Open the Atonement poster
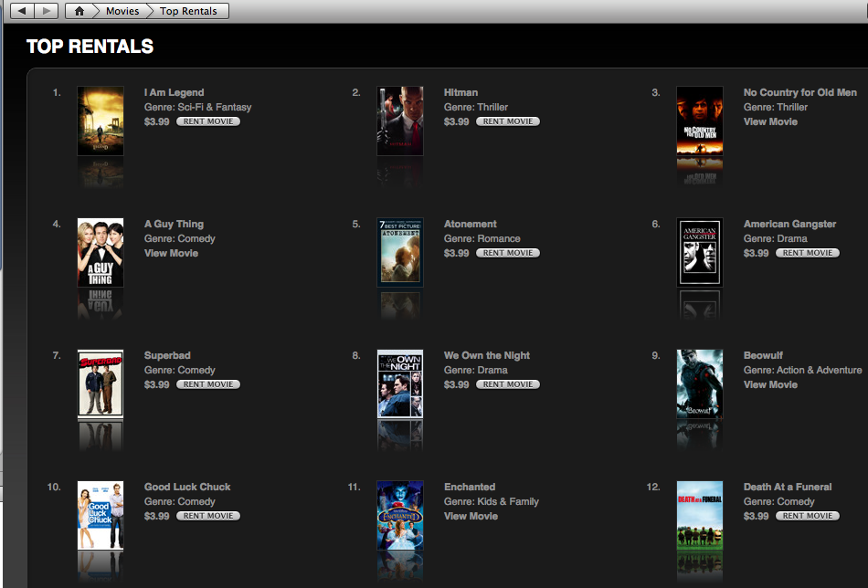The image size is (868, 588). tap(399, 252)
